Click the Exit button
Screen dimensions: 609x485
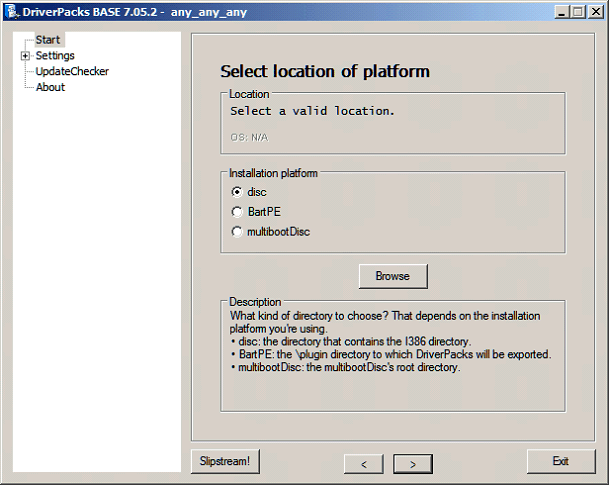click(x=560, y=461)
